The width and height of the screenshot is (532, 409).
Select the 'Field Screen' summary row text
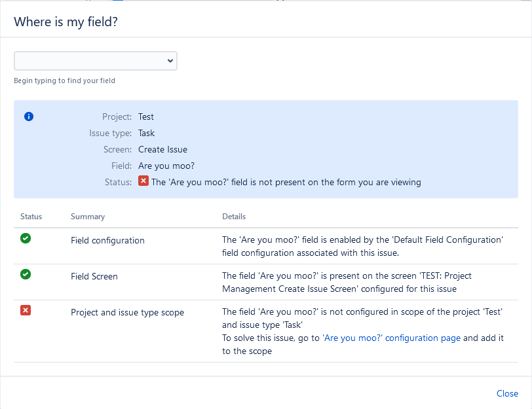[x=94, y=276]
